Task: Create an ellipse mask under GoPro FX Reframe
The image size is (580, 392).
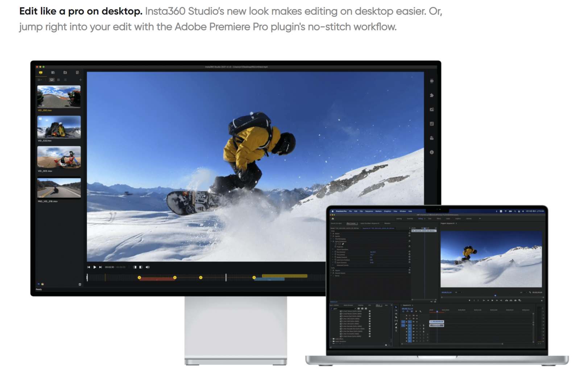Action: click(x=336, y=244)
